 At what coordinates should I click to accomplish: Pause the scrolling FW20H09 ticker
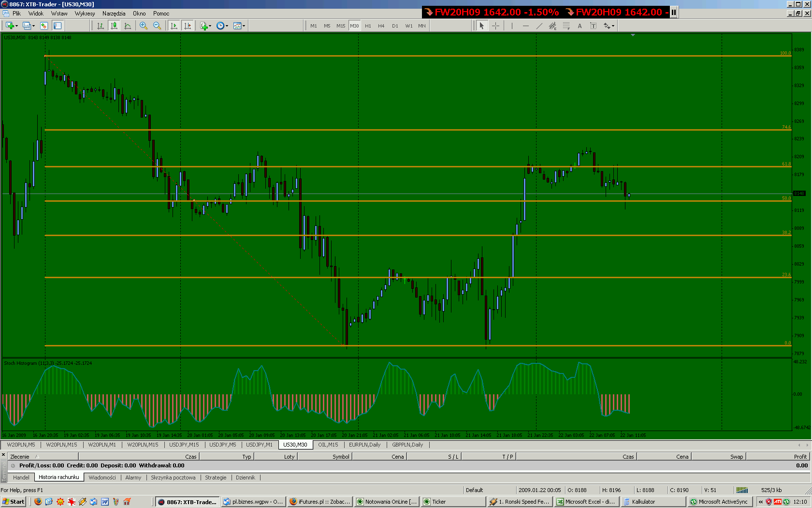pos(673,12)
